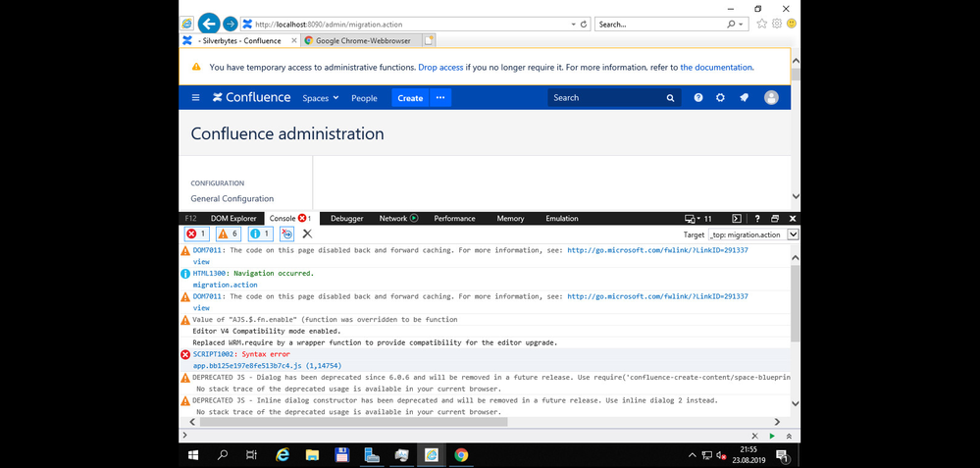The height and width of the screenshot is (468, 980).
Task: Click the browser Back arrow button
Action: (x=209, y=25)
